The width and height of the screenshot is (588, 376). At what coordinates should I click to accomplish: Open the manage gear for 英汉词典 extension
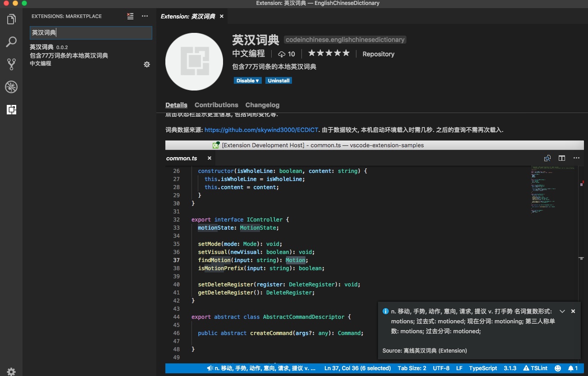click(147, 64)
